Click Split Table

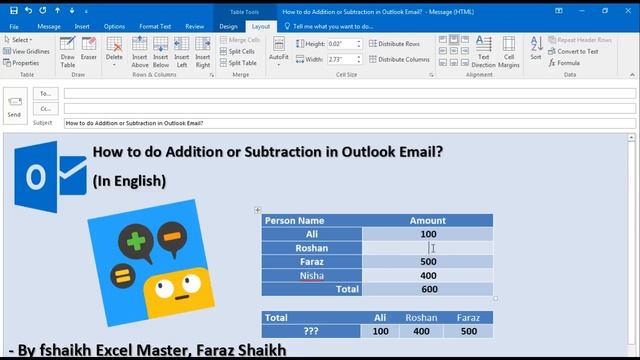coord(238,63)
